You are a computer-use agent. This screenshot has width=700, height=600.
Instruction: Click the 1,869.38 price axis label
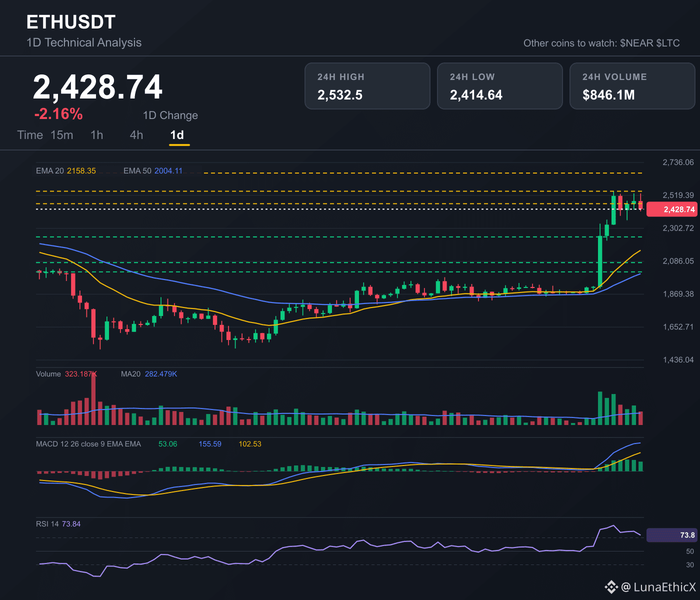678,294
